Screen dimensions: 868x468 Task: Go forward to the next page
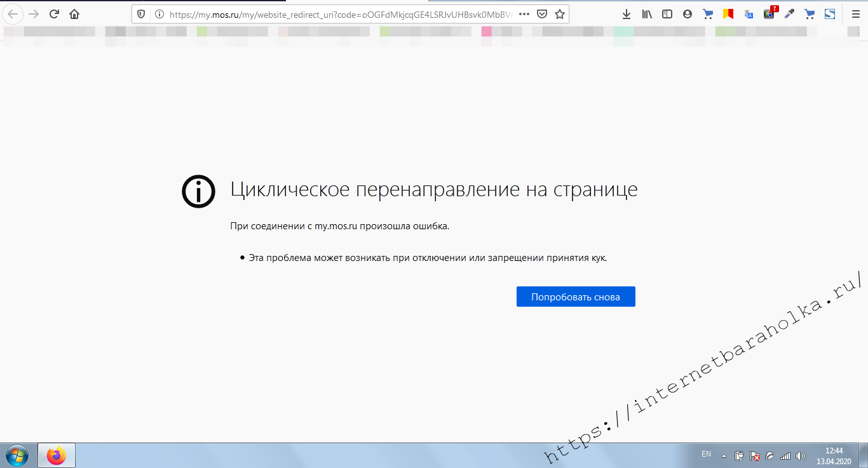pyautogui.click(x=34, y=13)
